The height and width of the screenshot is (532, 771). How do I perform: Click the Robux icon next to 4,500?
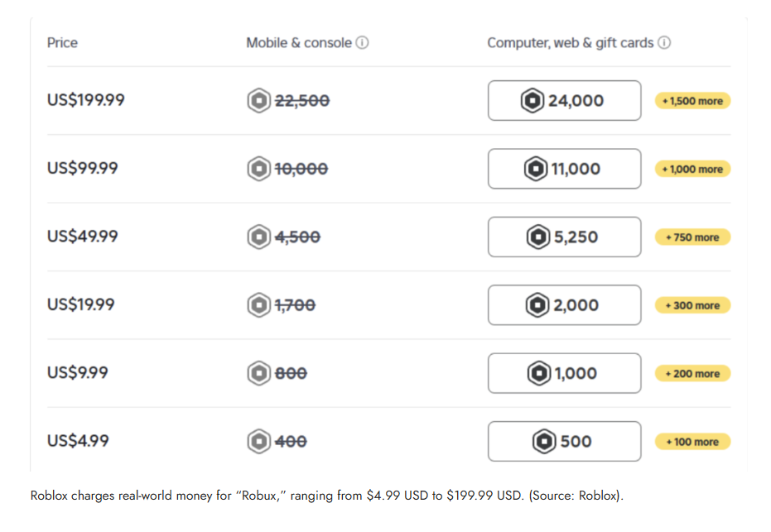point(258,237)
